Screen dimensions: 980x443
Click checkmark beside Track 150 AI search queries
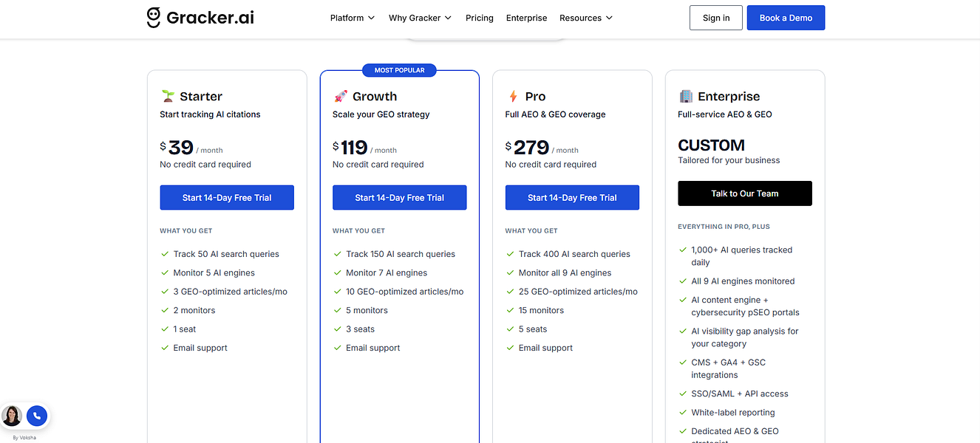pyautogui.click(x=338, y=254)
